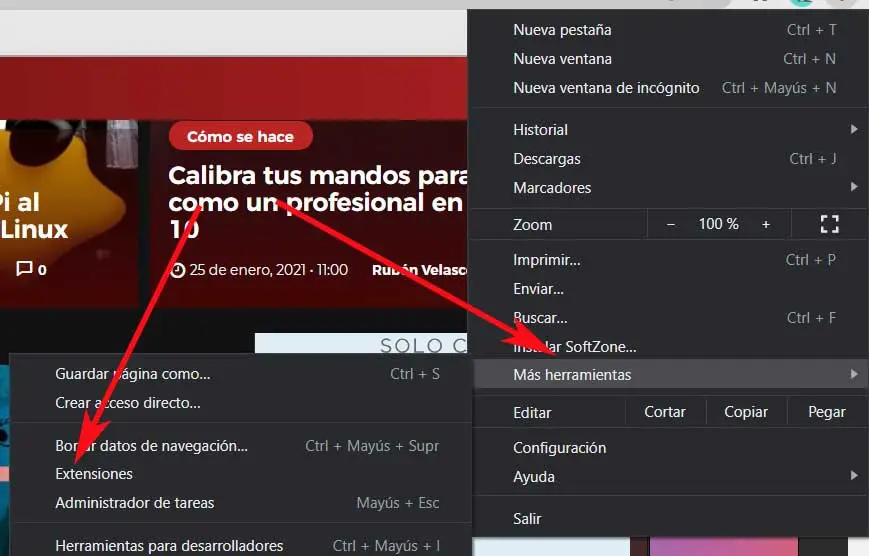The width and height of the screenshot is (869, 556).
Task: Select Nueva ventana
Action: pyautogui.click(x=668, y=59)
